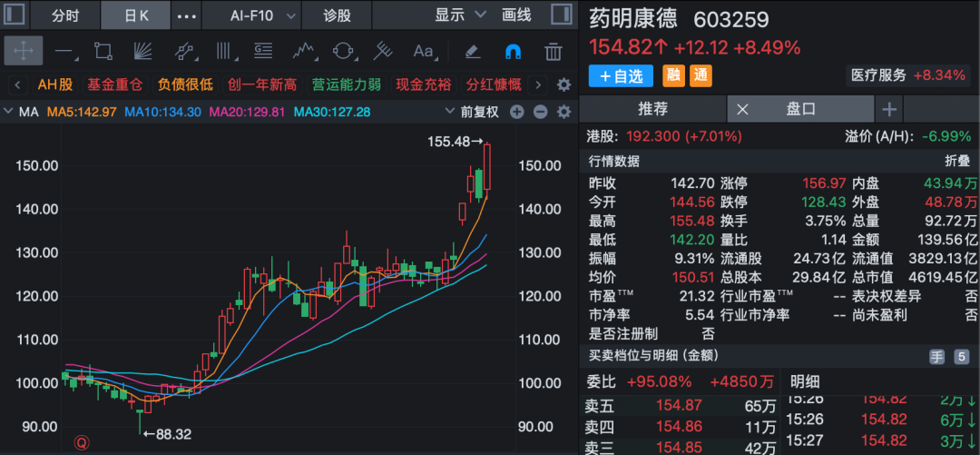
Task: Select the wave pattern drawing tool
Action: click(x=304, y=51)
